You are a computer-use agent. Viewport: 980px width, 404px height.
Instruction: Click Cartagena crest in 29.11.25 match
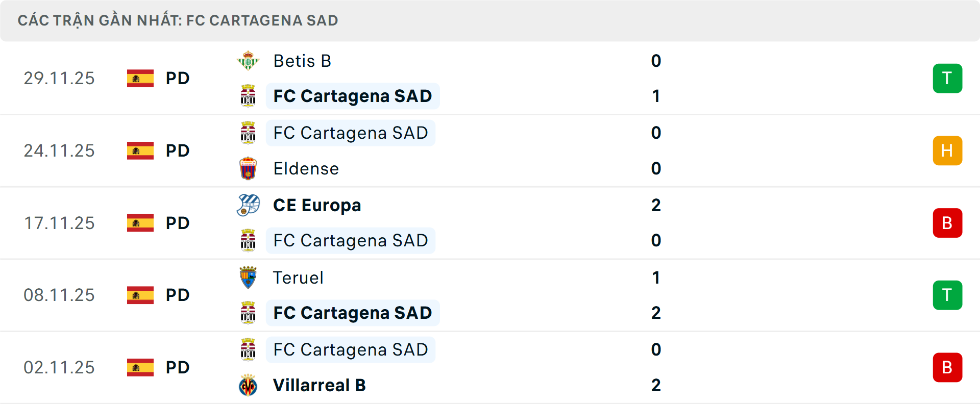tap(248, 96)
